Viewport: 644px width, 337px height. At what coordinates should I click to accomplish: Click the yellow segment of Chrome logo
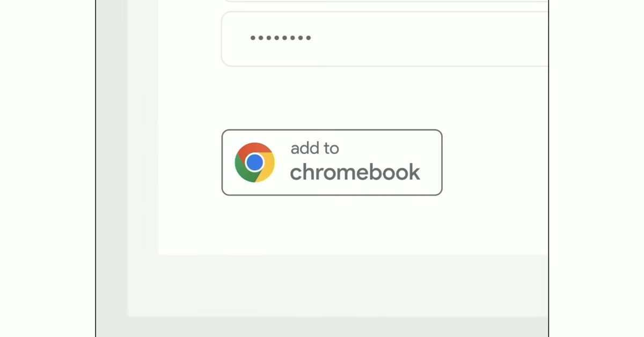[x=266, y=171]
